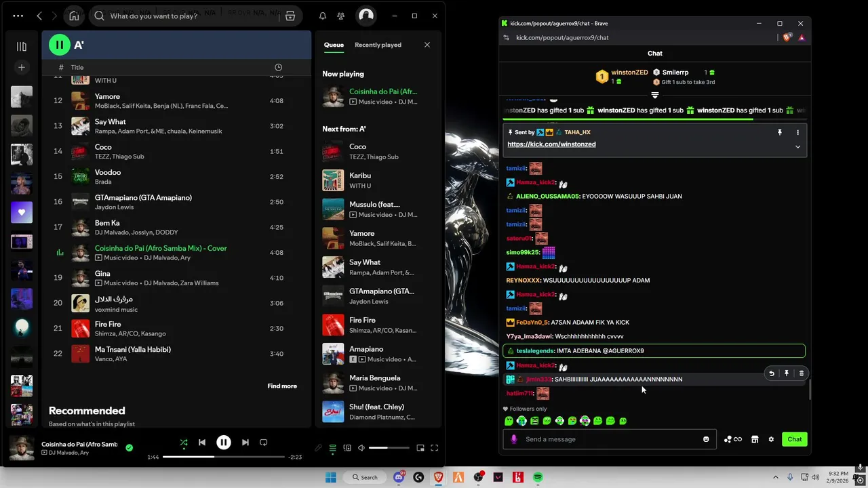The height and width of the screenshot is (488, 868).
Task: Open kick.com/winstonzed pinned link
Action: coord(551,144)
